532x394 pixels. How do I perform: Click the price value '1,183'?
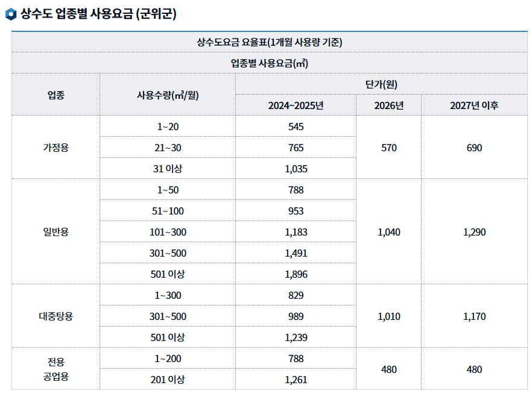point(296,232)
